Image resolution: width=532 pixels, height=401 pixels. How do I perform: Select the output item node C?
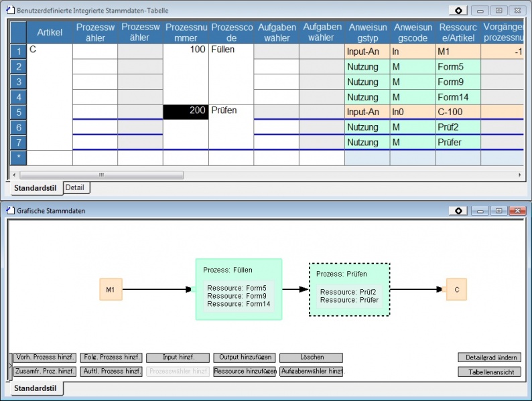(x=456, y=290)
